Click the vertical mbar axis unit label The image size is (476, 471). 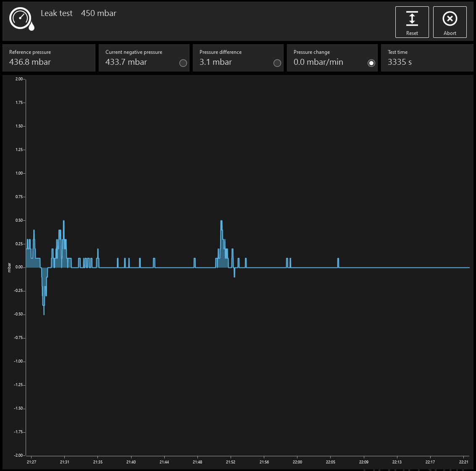(9, 267)
